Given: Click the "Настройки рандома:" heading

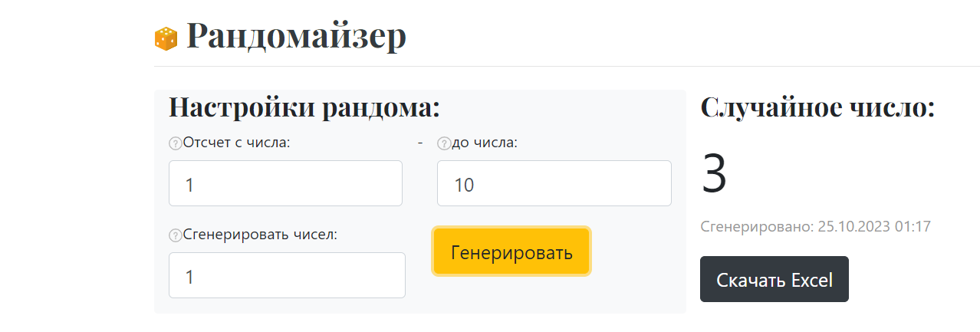Looking at the screenshot, I should click(x=304, y=107).
